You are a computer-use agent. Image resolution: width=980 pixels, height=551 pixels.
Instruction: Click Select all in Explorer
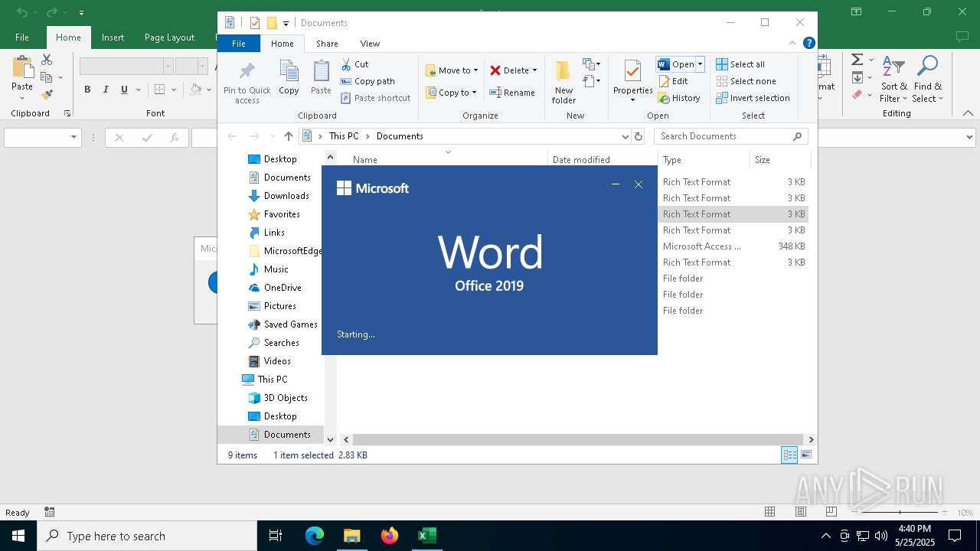(x=740, y=64)
